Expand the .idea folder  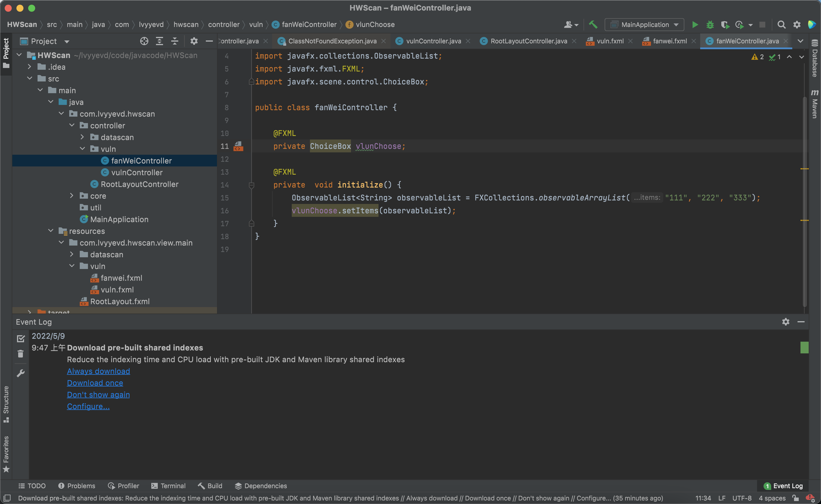click(29, 67)
